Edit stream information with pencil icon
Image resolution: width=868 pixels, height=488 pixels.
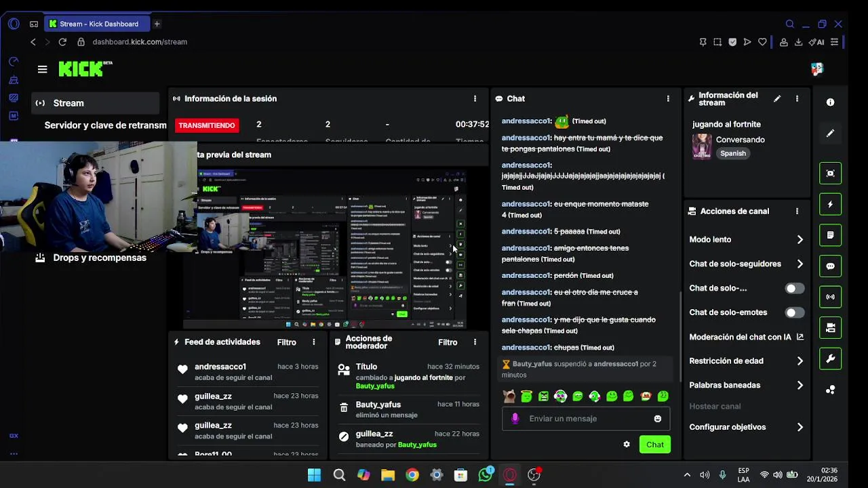[777, 98]
